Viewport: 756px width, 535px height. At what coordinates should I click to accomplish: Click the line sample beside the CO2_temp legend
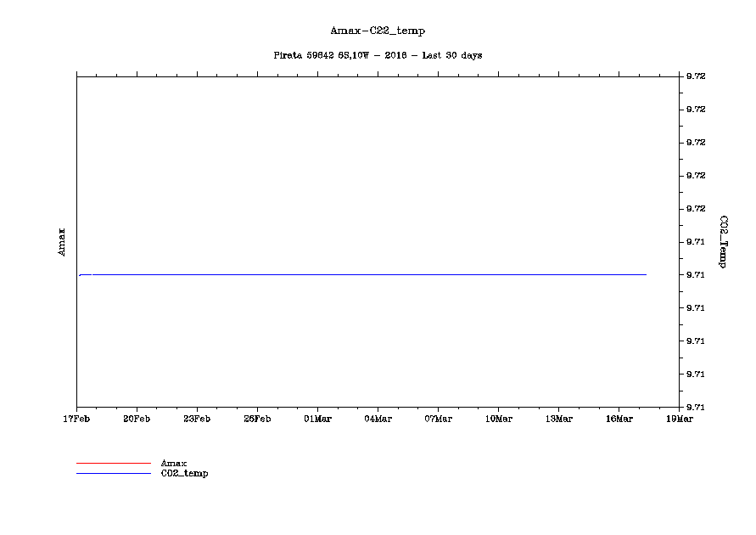pos(113,473)
